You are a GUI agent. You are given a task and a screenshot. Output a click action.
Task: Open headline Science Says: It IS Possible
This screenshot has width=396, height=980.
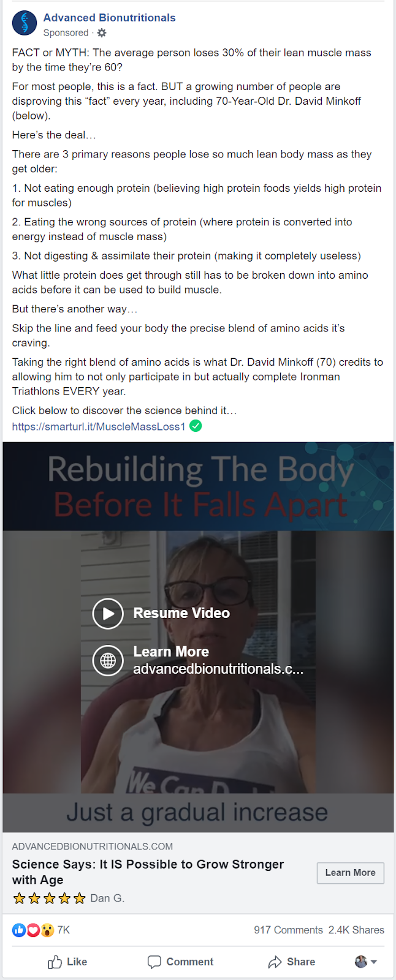click(x=148, y=872)
